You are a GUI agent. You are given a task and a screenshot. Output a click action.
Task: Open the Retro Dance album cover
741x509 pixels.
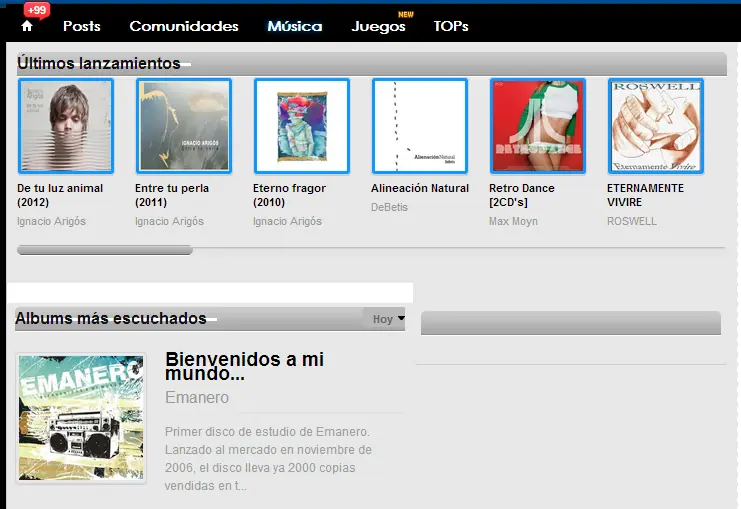(x=538, y=126)
